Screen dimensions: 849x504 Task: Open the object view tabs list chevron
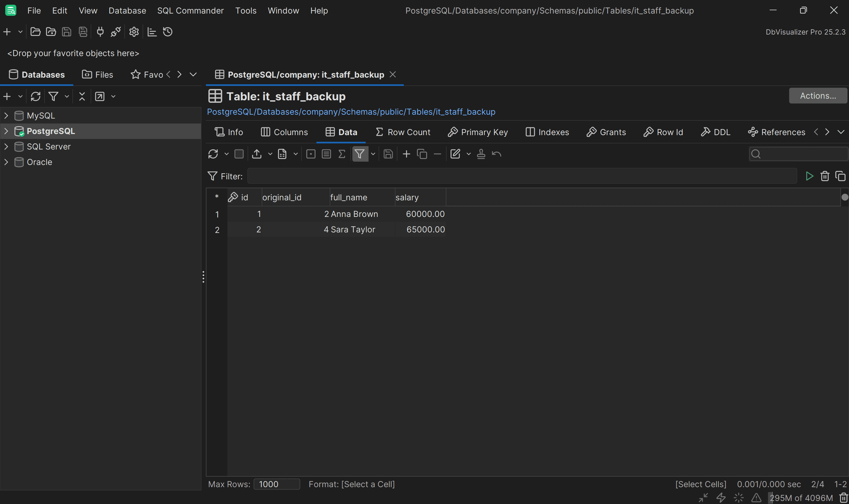click(x=841, y=132)
